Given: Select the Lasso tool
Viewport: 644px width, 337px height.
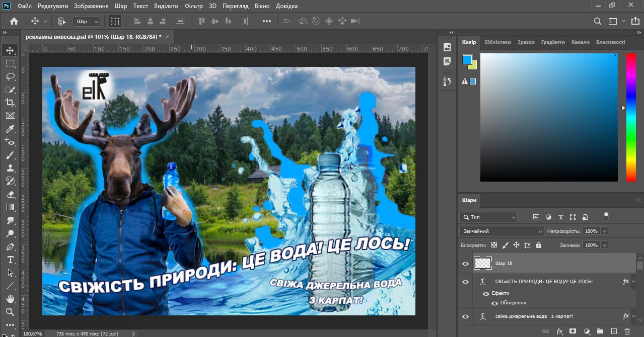Looking at the screenshot, I should (x=10, y=76).
